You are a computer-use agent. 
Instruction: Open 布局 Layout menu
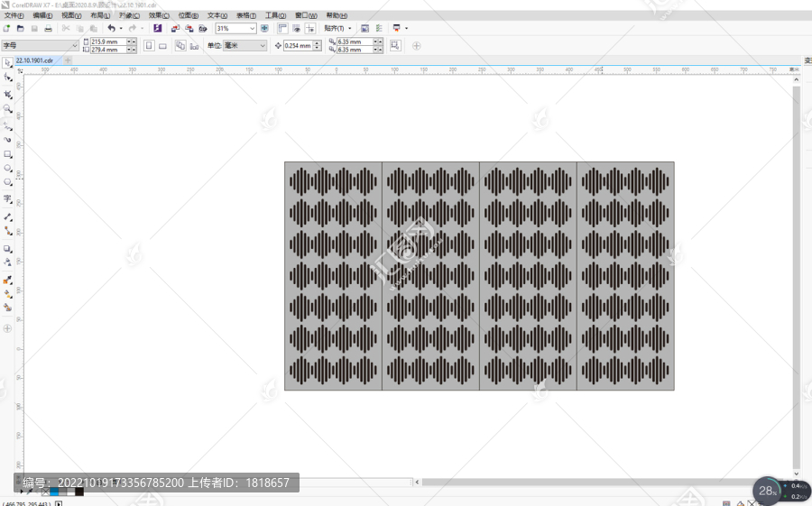pos(100,15)
